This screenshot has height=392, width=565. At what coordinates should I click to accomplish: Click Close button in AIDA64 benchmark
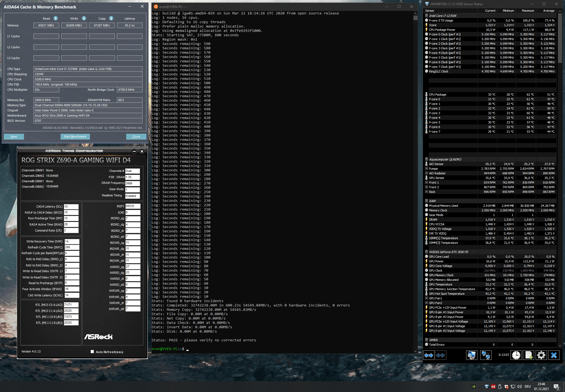(x=136, y=136)
